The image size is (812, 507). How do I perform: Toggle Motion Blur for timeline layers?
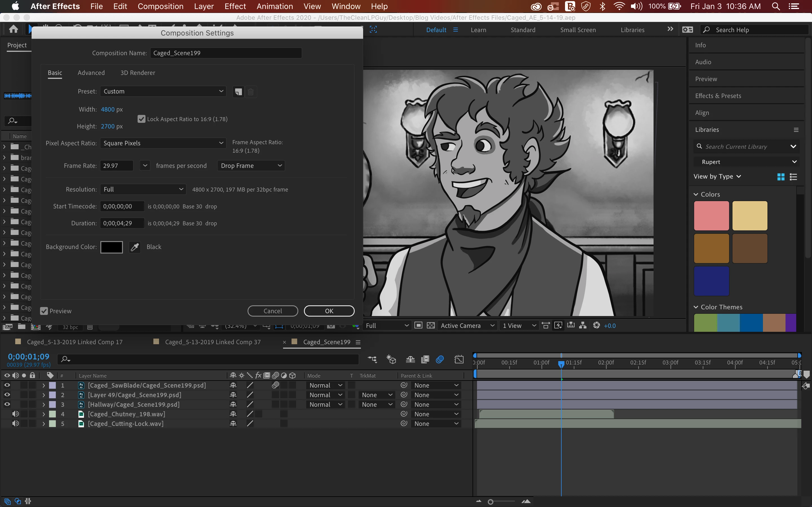440,359
